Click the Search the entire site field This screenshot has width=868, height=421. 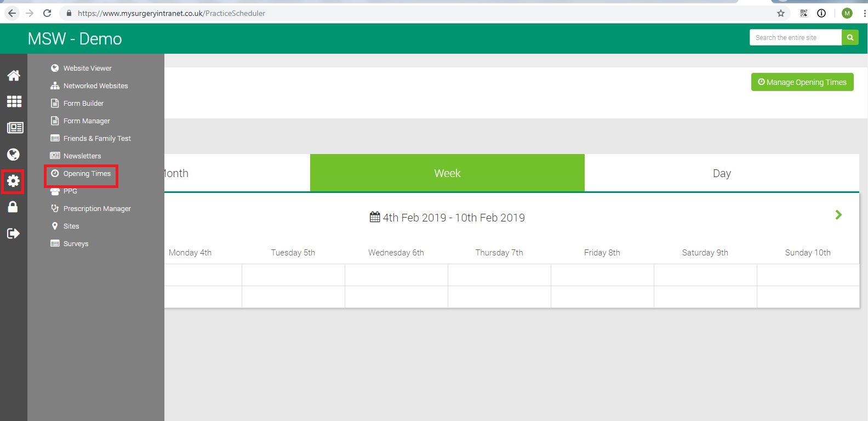(x=795, y=38)
